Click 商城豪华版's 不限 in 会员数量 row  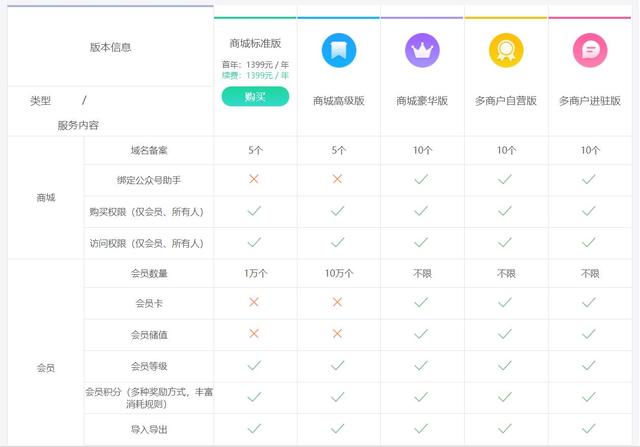click(x=422, y=274)
